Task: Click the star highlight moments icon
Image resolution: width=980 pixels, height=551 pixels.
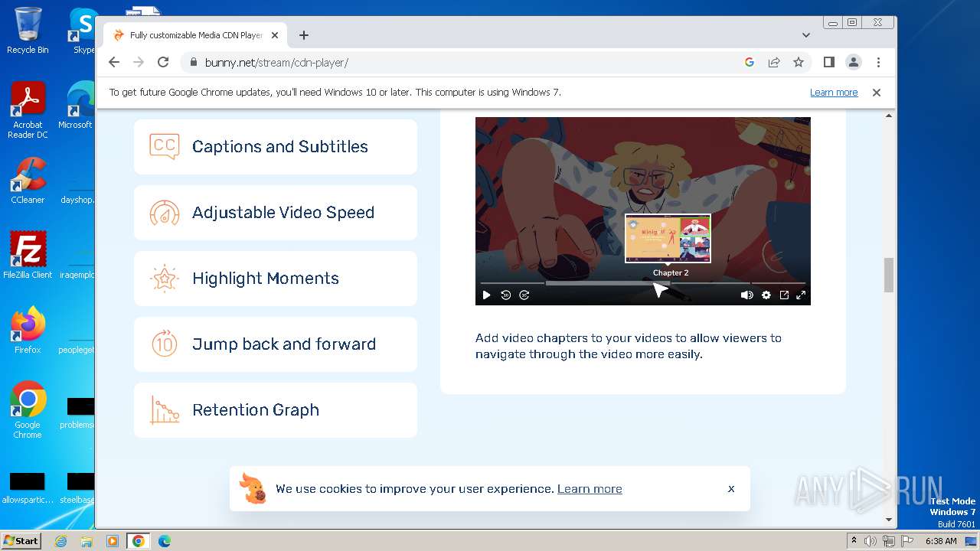Action: pos(165,279)
